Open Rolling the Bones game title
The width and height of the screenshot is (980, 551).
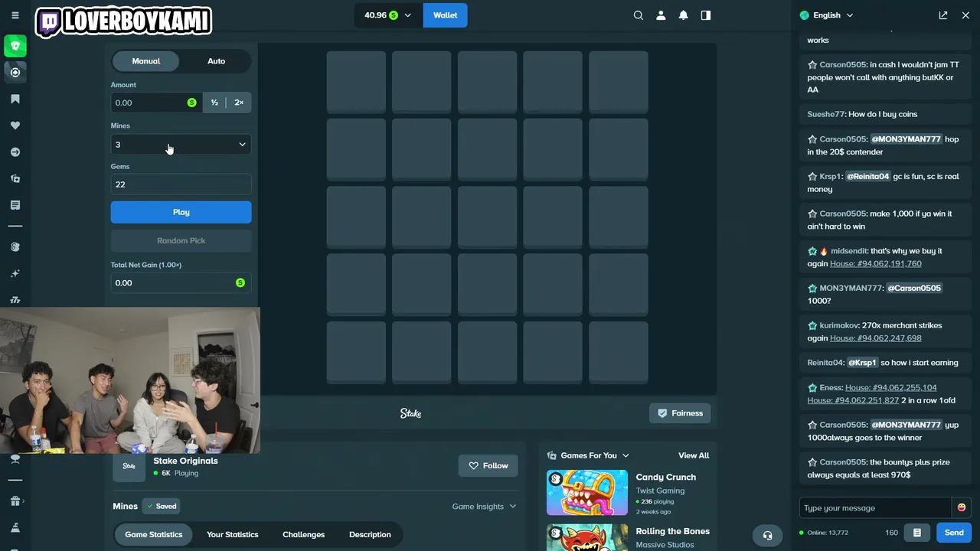click(x=673, y=531)
